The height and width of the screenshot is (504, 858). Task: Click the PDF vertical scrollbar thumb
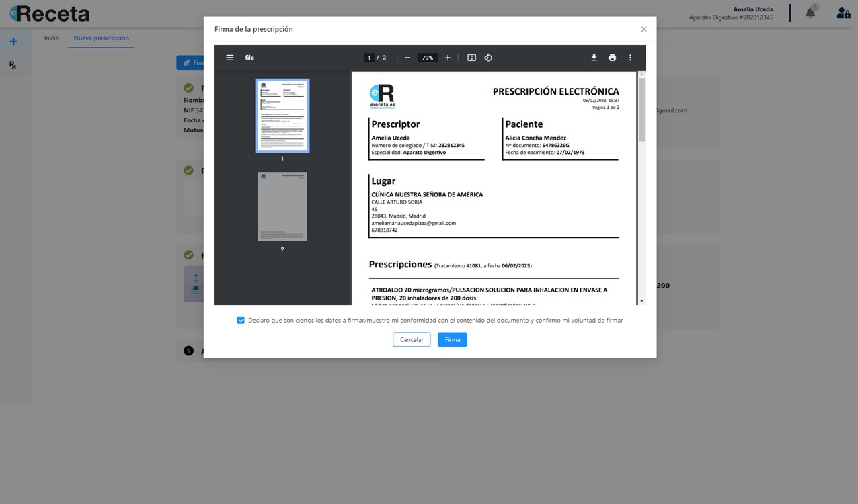[641, 109]
